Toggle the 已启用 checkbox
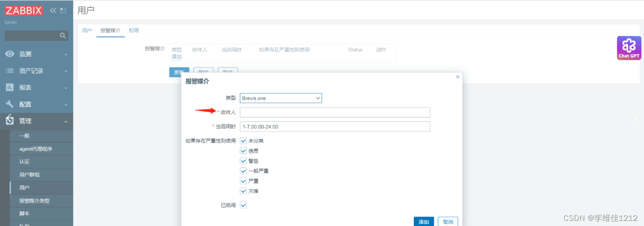Image resolution: width=644 pixels, height=226 pixels. 243,205
